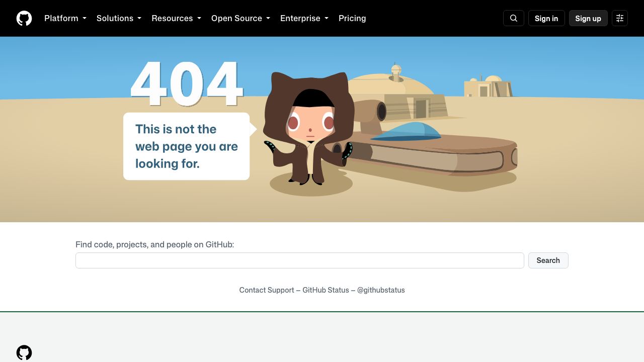Screen dimensions: 644x362
Task: Click the hooded Octocat illustration
Action: point(309,128)
